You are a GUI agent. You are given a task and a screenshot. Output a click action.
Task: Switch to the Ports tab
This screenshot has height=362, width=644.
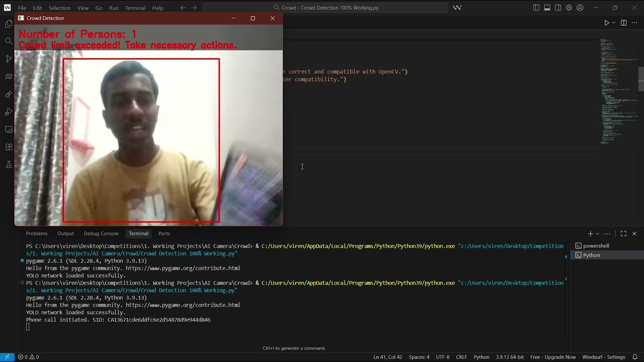(x=164, y=233)
